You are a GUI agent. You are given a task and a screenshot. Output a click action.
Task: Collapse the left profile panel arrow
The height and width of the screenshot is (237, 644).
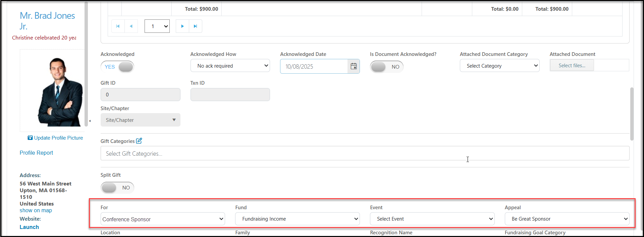[x=90, y=121]
